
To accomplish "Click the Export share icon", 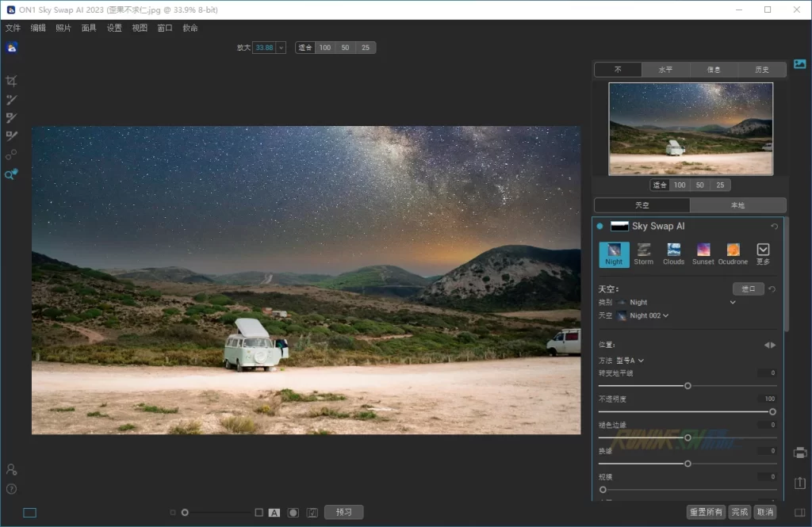I will (x=800, y=483).
